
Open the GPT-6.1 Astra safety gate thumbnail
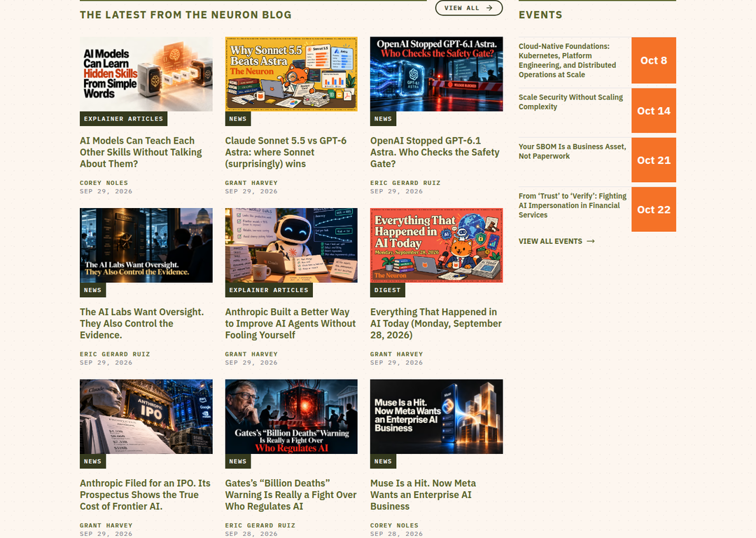point(436,74)
